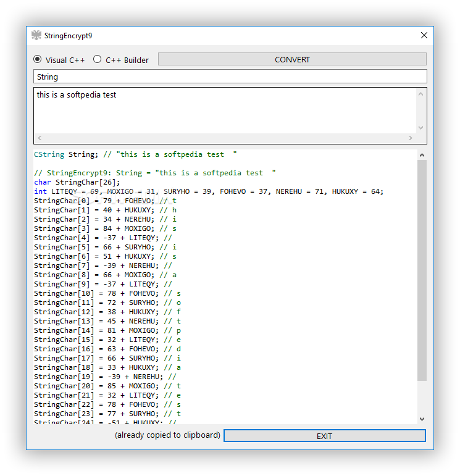Viewport: 460px width, 476px height.
Task: Click the 'StringChar[20] = 85 + MOXIGO' line
Action: [x=107, y=386]
